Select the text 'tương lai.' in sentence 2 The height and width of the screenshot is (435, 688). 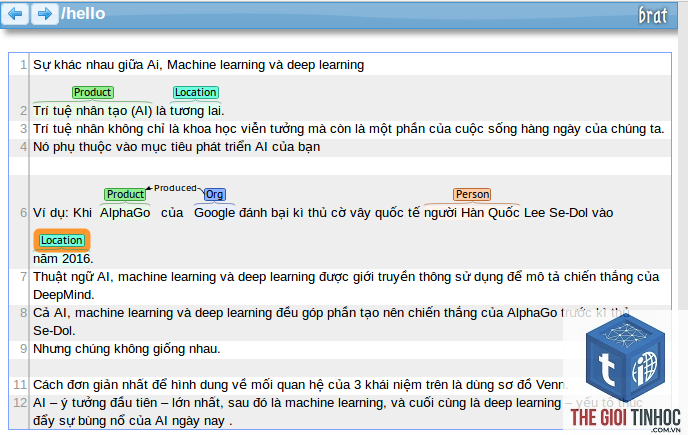click(x=197, y=111)
